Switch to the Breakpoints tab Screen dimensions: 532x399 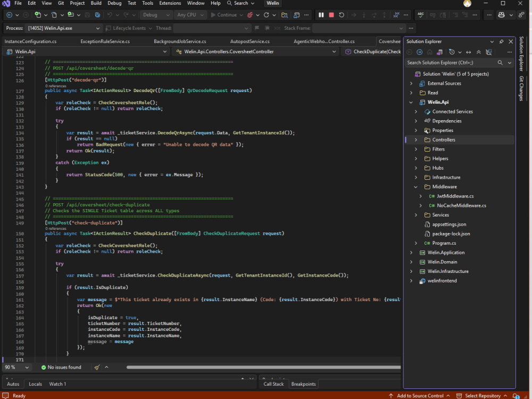coord(303,384)
